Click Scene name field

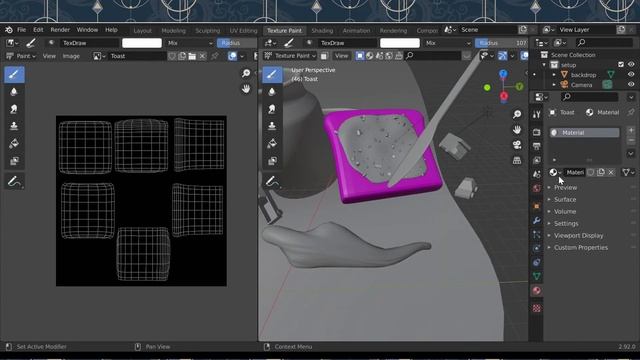tap(487, 30)
